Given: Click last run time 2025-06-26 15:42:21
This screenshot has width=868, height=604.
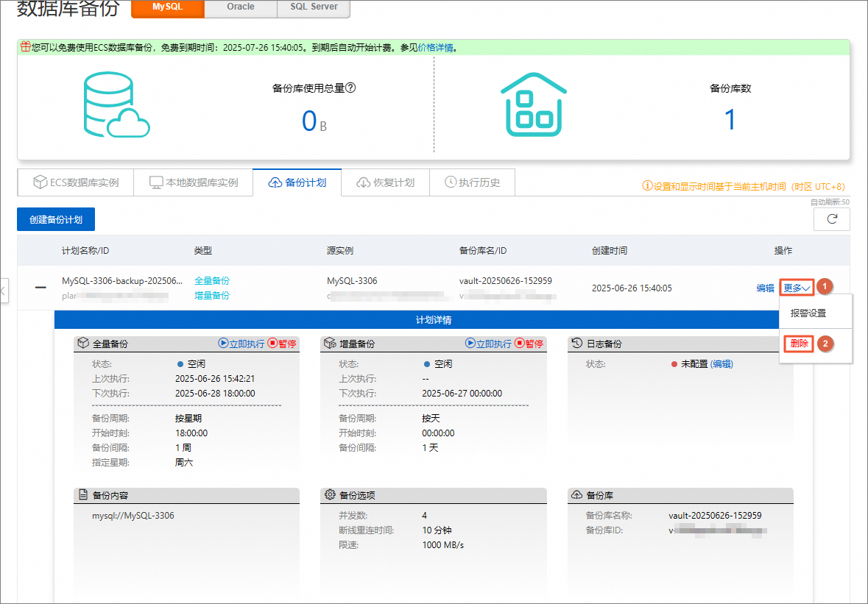Looking at the screenshot, I should [x=215, y=379].
